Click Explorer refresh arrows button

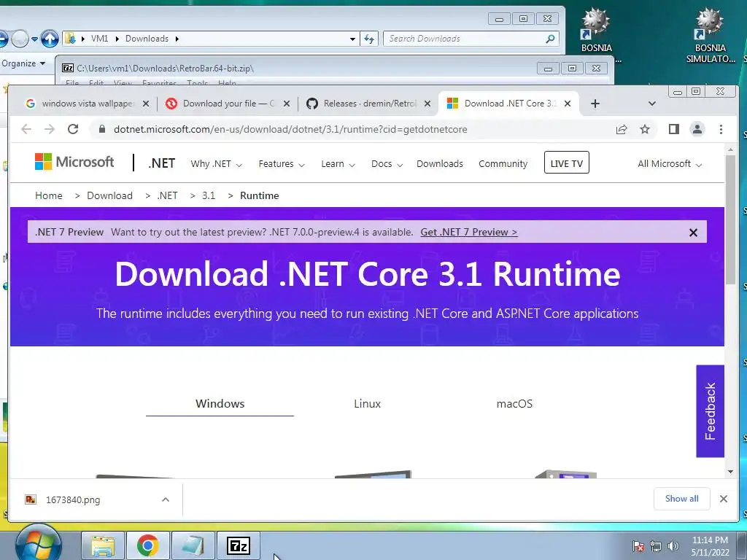(x=369, y=39)
